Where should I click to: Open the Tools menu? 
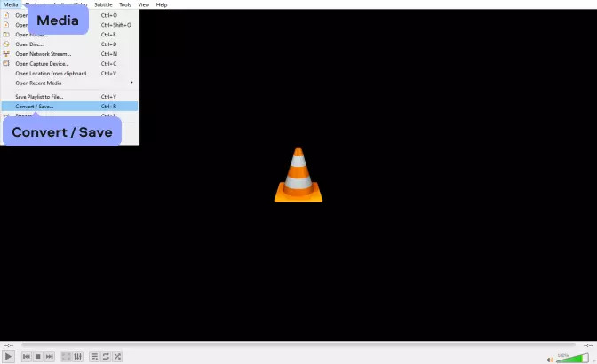click(x=125, y=4)
